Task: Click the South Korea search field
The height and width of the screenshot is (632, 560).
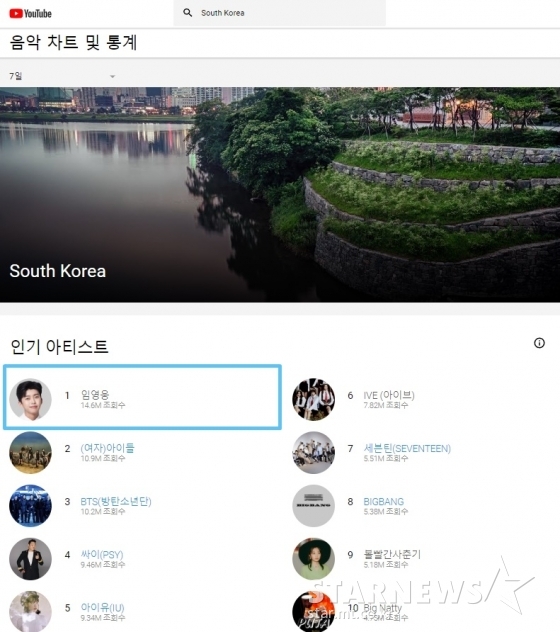Action: pyautogui.click(x=279, y=13)
